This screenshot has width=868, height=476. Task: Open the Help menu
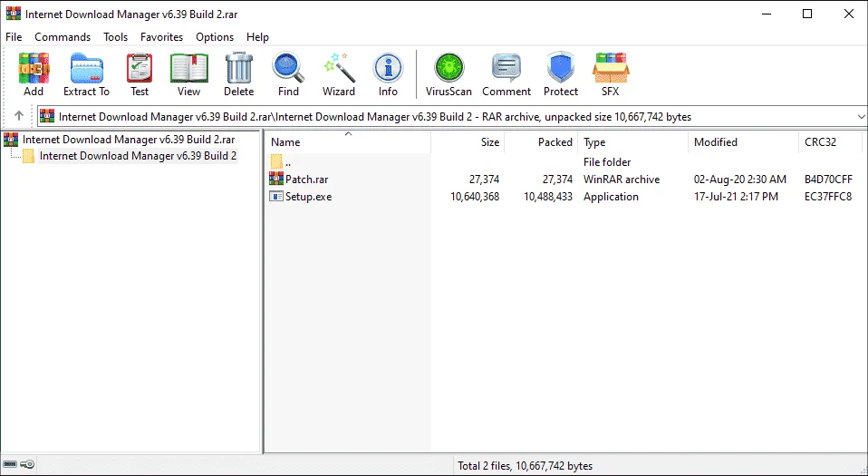coord(258,37)
